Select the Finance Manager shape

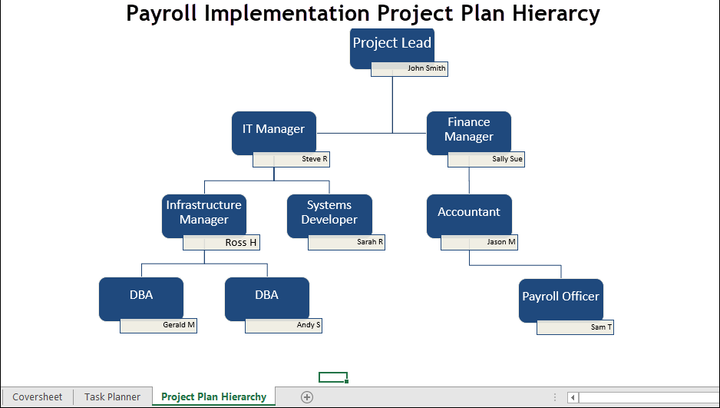468,131
